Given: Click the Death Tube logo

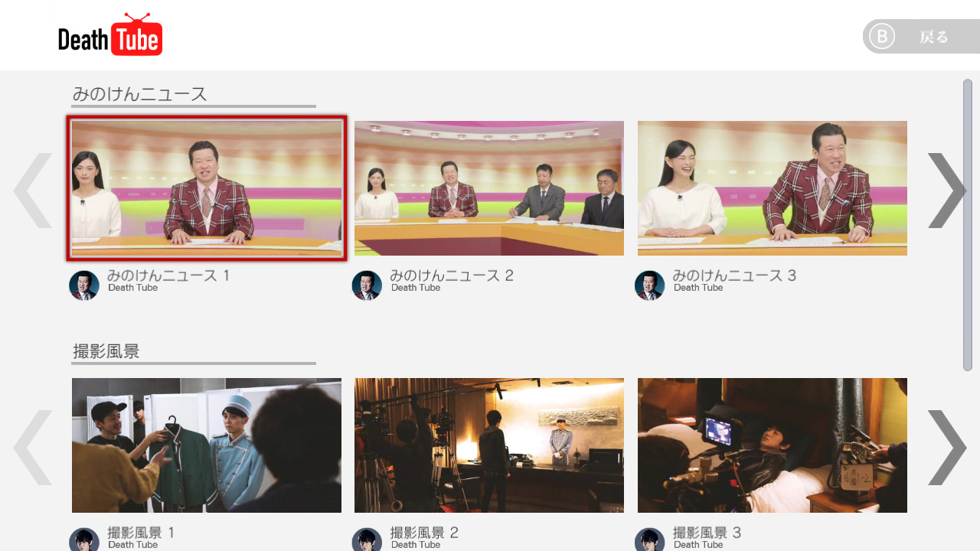Looking at the screenshot, I should [x=110, y=34].
